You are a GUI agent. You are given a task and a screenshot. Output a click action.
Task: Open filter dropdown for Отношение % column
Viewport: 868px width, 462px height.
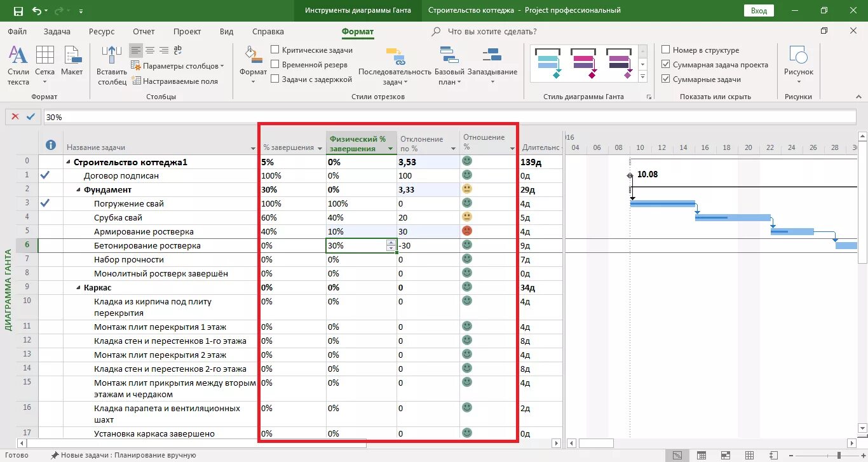pyautogui.click(x=512, y=148)
